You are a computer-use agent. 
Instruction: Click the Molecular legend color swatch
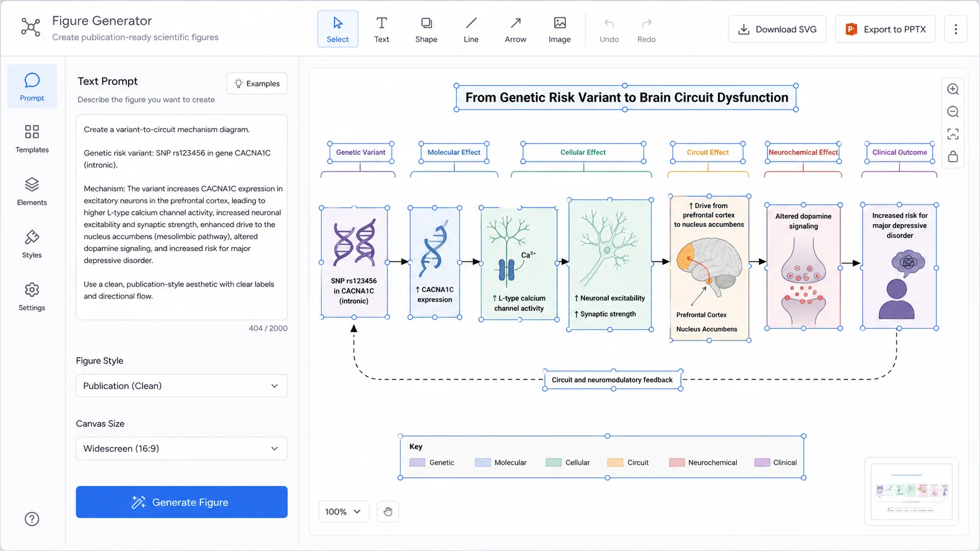tap(483, 463)
